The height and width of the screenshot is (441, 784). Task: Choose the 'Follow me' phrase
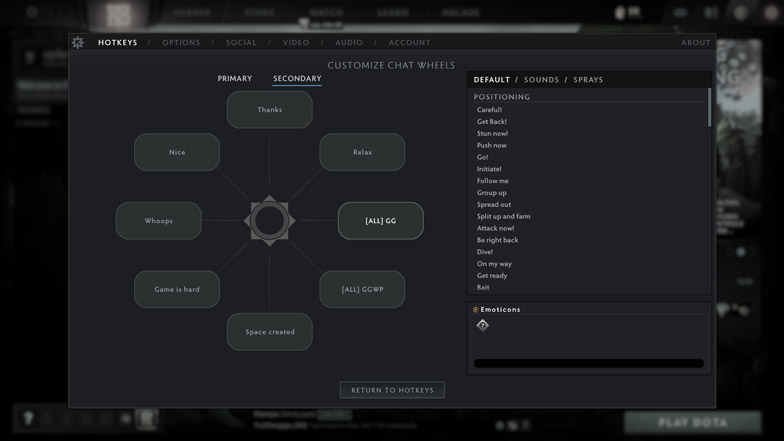(492, 180)
